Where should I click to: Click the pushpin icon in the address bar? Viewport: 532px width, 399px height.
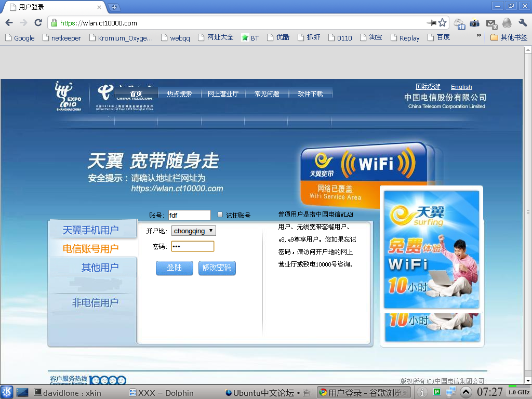coord(431,23)
